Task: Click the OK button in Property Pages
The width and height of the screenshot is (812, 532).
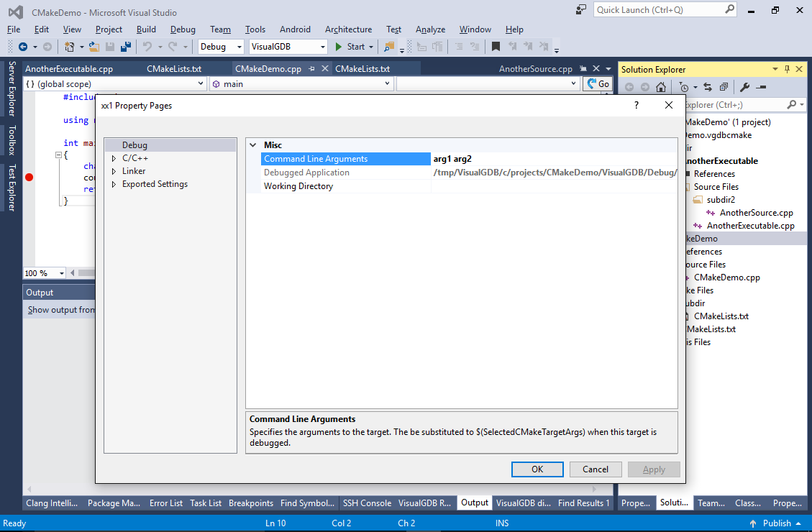Action: [537, 469]
